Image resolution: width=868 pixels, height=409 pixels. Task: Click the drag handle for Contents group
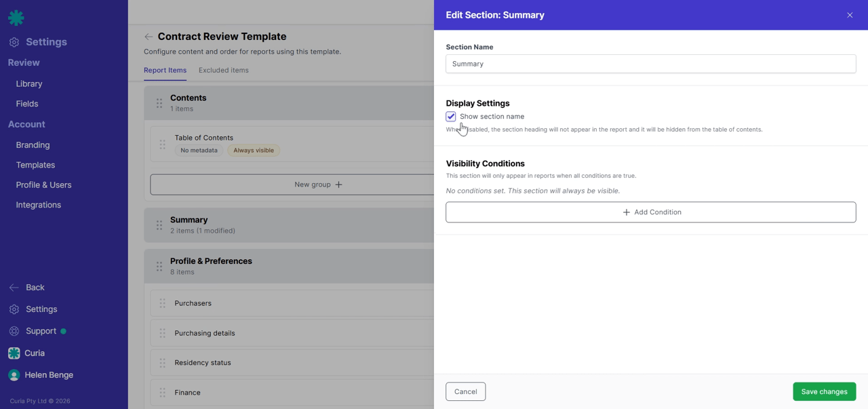(159, 103)
